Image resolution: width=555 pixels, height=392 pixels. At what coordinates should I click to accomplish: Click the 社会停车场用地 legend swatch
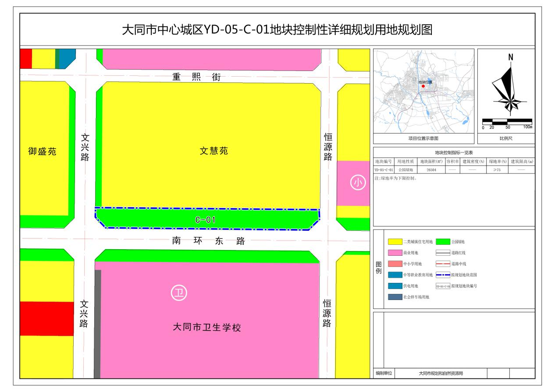tap(395, 297)
